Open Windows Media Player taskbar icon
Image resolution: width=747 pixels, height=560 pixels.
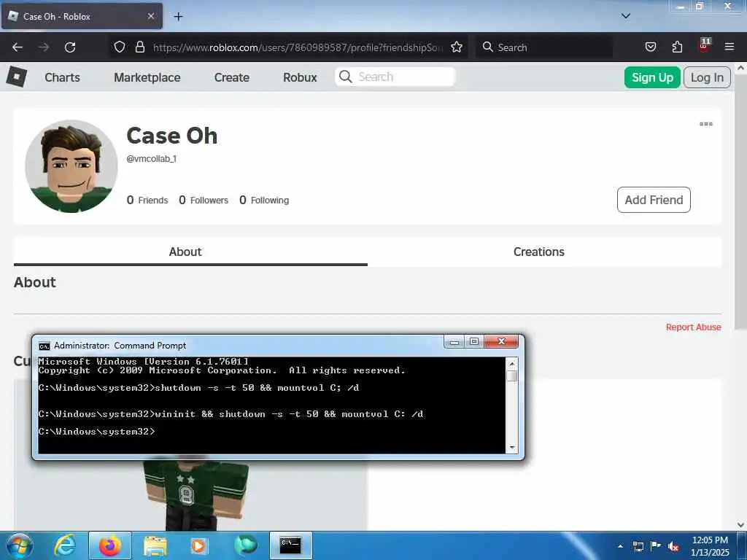pos(198,545)
